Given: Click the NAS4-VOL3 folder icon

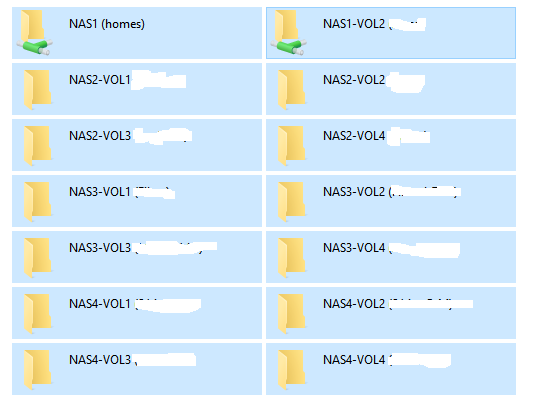Looking at the screenshot, I should click(38, 370).
